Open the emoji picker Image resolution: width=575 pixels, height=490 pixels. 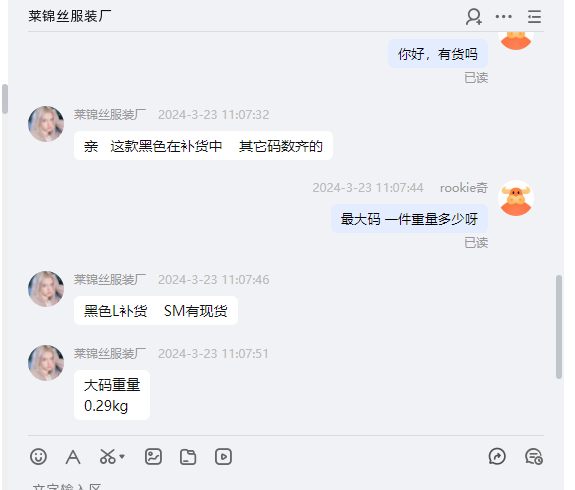coord(38,457)
